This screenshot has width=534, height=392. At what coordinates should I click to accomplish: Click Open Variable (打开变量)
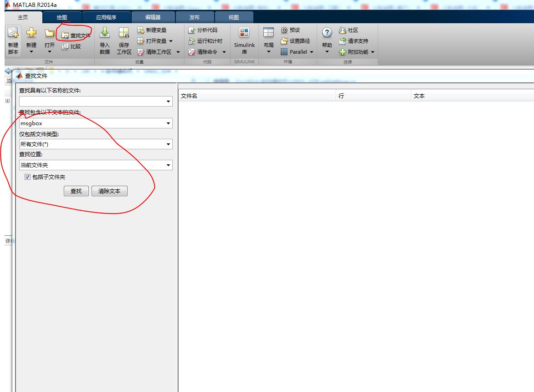point(152,41)
